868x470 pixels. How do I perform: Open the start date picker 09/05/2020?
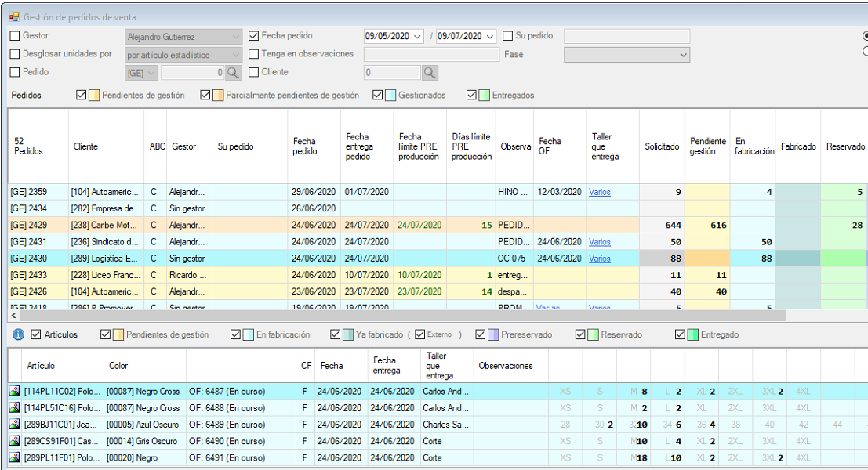(x=416, y=36)
